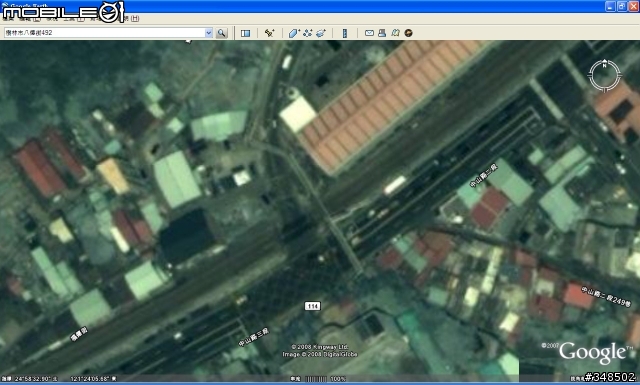The image size is (640, 385).
Task: Click the 114 road shield label
Action: (312, 306)
